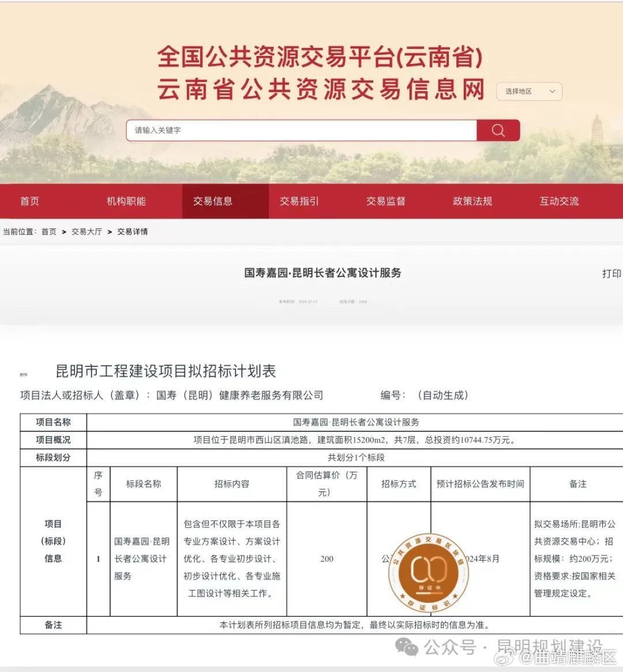Image resolution: width=623 pixels, height=672 pixels.
Task: Open the 互动交流 nav tab
Action: tap(559, 201)
